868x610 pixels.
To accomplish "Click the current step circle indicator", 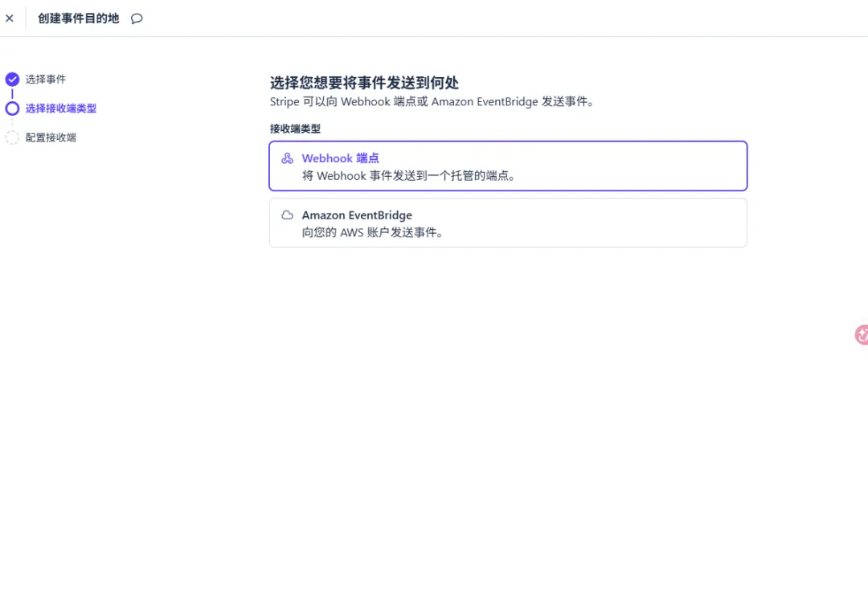I will pyautogui.click(x=12, y=108).
